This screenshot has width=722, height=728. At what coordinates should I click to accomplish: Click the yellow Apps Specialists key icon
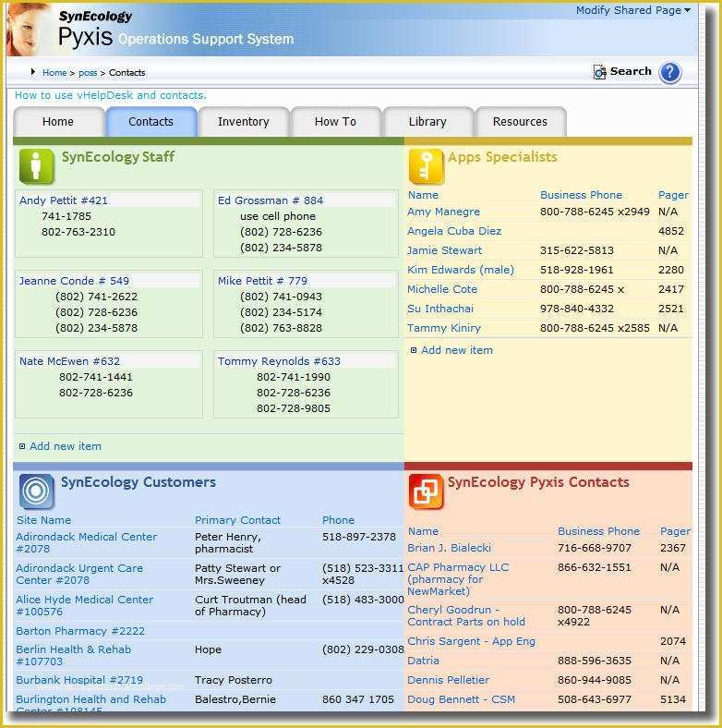(426, 166)
